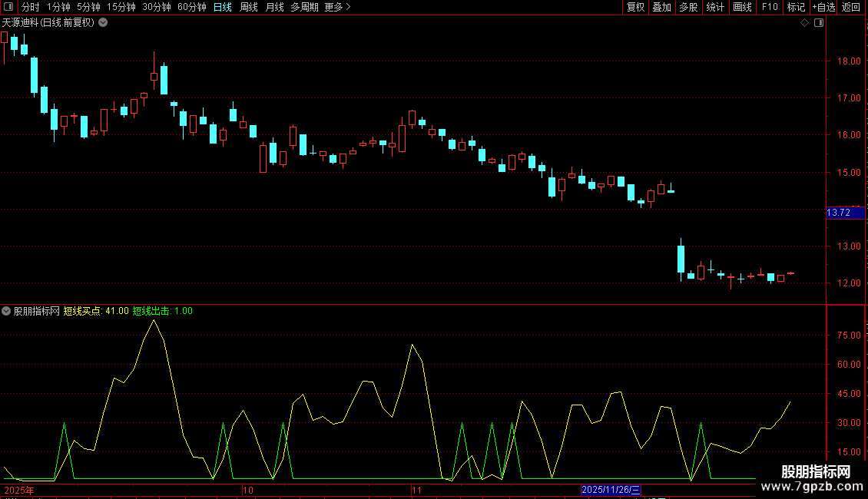
Task: Add stock to watchlist with +自选
Action: pyautogui.click(x=823, y=7)
